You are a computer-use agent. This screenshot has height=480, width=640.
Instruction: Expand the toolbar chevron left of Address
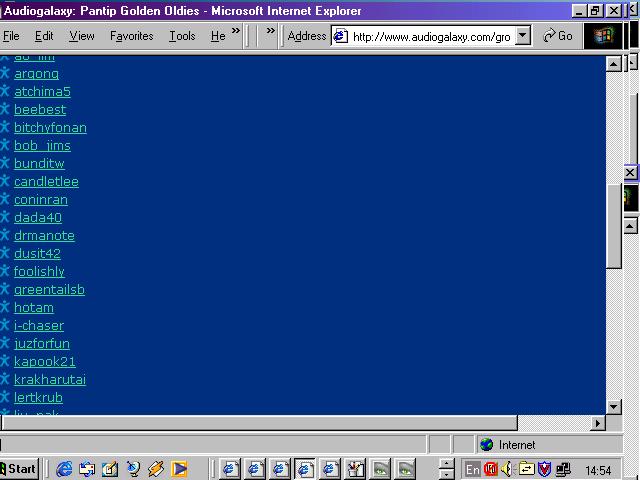click(x=271, y=31)
